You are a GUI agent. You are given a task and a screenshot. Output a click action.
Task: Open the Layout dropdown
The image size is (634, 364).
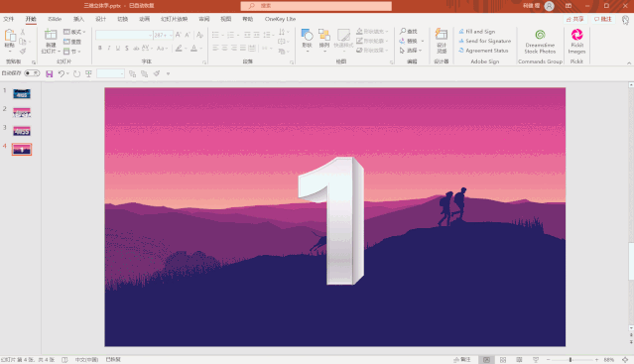coord(74,32)
